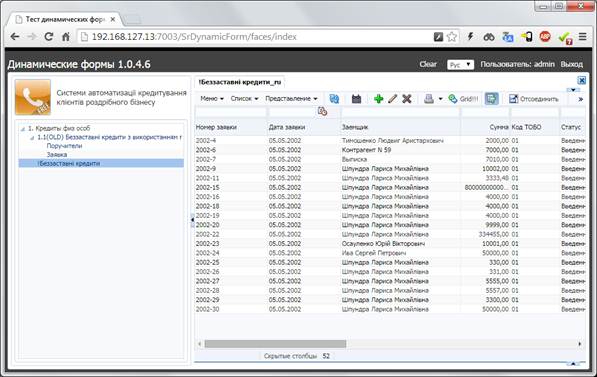This screenshot has height=377, width=597.
Task: Click the browser back arrow
Action: [x=15, y=37]
